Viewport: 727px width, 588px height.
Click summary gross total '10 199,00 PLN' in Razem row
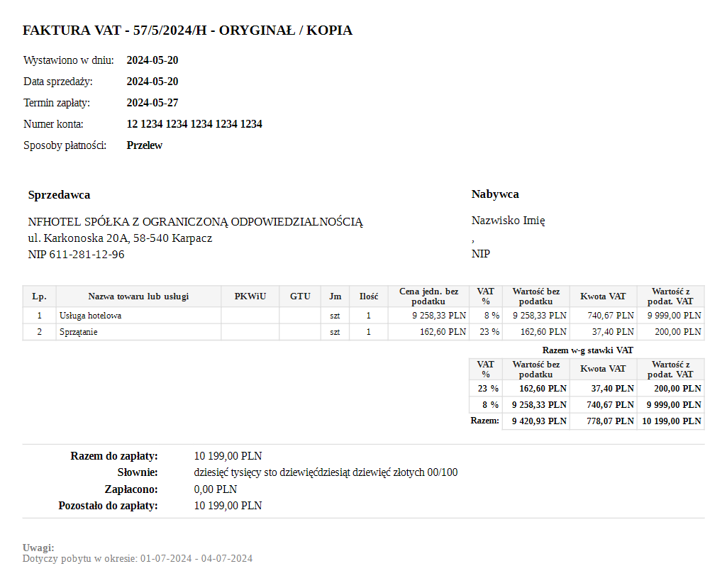tap(672, 421)
